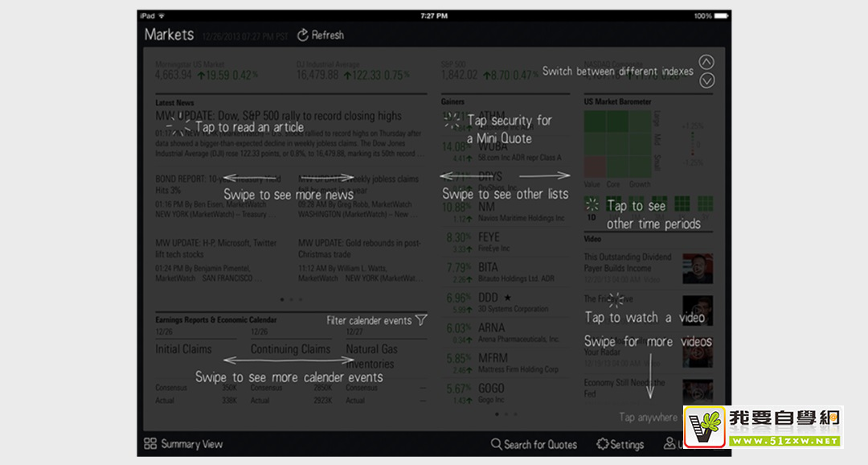
Task: Tap the Markets title
Action: coord(169,35)
